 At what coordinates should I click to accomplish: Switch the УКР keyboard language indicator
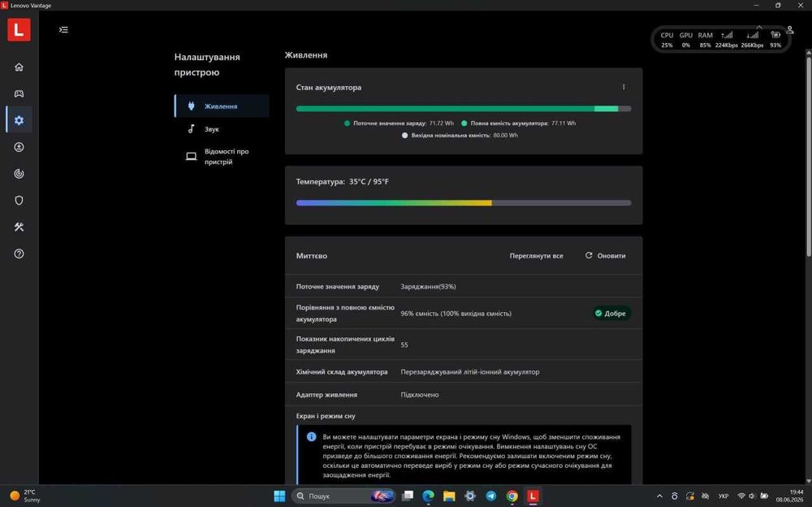723,496
